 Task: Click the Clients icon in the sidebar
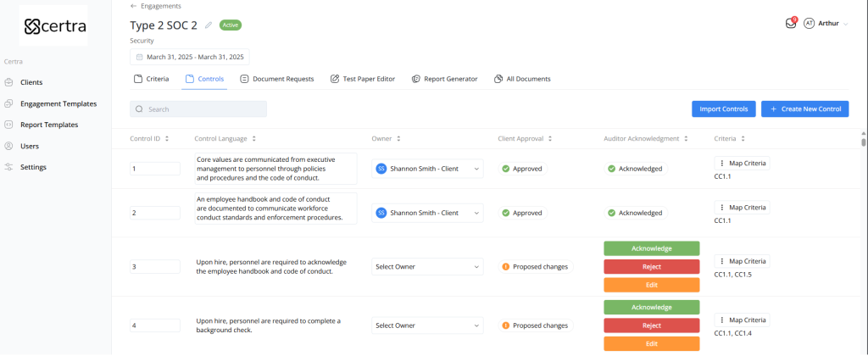[x=8, y=82]
